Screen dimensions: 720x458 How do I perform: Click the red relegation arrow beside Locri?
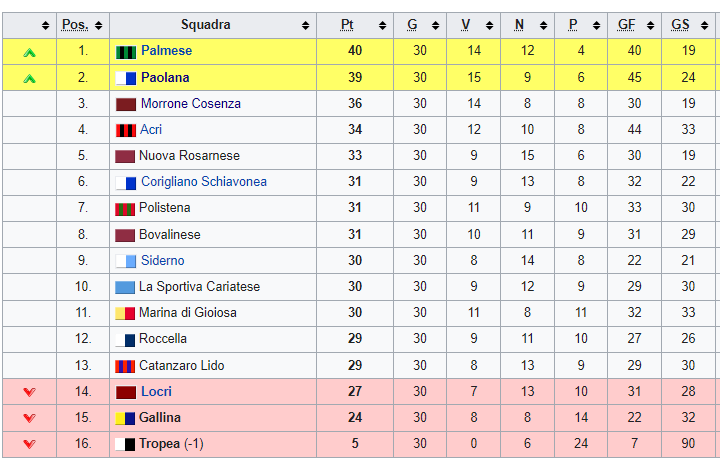pos(29,392)
